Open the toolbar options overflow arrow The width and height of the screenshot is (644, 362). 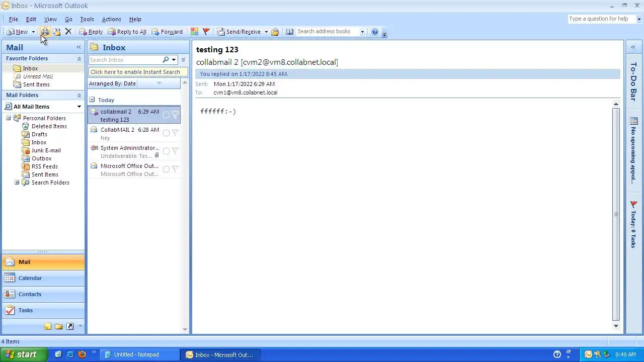(384, 34)
